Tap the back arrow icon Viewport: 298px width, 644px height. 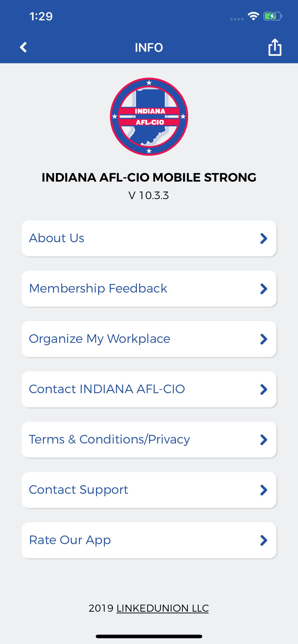(x=23, y=47)
